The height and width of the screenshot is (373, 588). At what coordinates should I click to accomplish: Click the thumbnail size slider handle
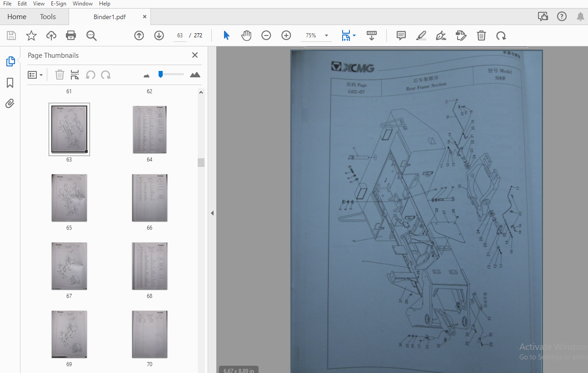coord(160,74)
